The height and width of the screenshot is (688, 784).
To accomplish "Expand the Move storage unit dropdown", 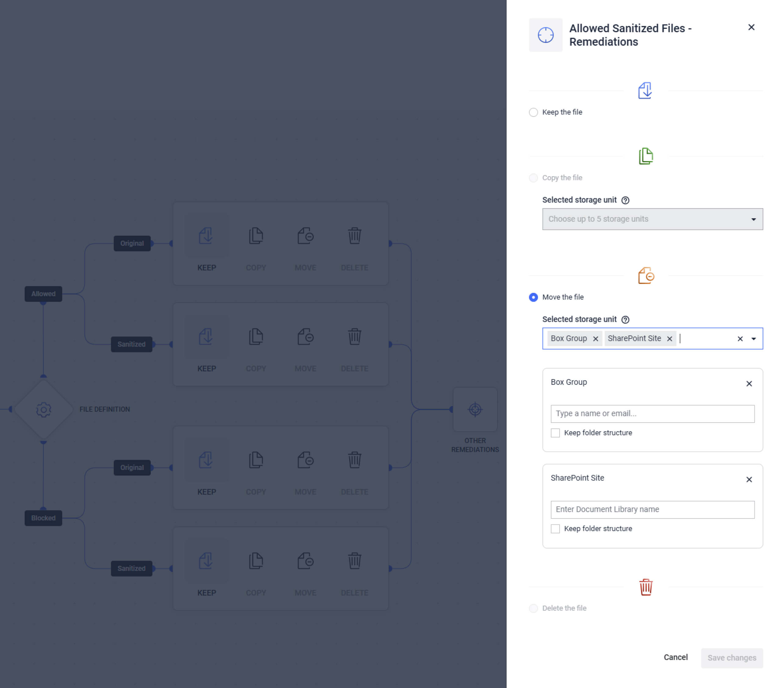I will point(753,338).
